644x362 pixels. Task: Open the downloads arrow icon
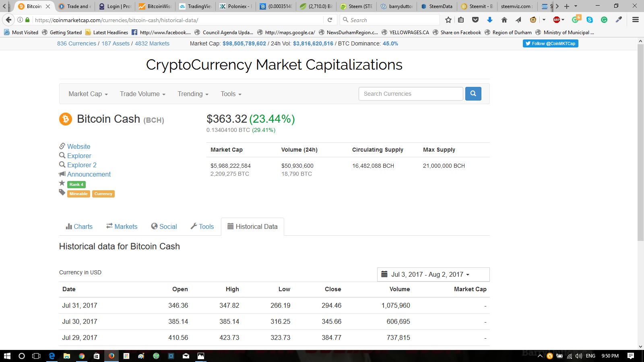click(x=490, y=20)
